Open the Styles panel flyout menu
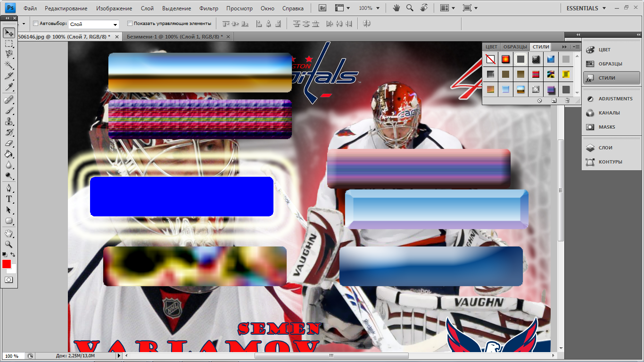Image resolution: width=644 pixels, height=362 pixels. pos(576,47)
